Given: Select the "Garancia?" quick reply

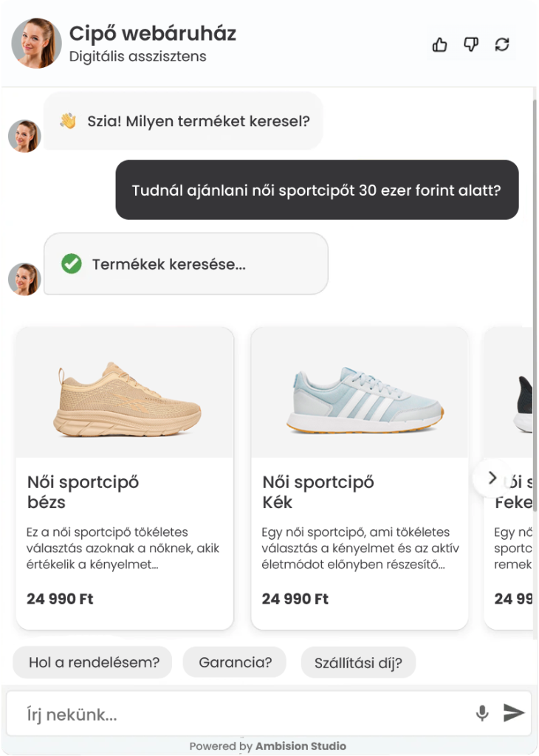Looking at the screenshot, I should (x=235, y=662).
